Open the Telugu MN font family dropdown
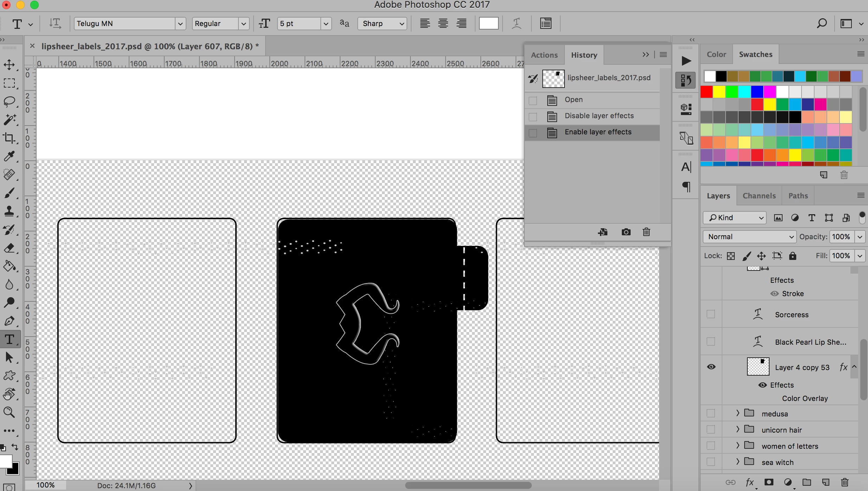The width and height of the screenshot is (868, 491). 180,24
